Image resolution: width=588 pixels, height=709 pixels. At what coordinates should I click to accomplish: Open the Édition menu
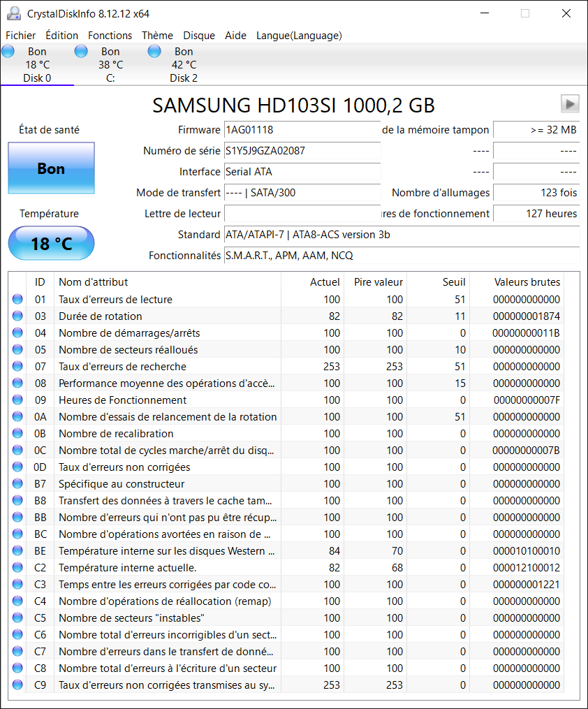pos(62,35)
